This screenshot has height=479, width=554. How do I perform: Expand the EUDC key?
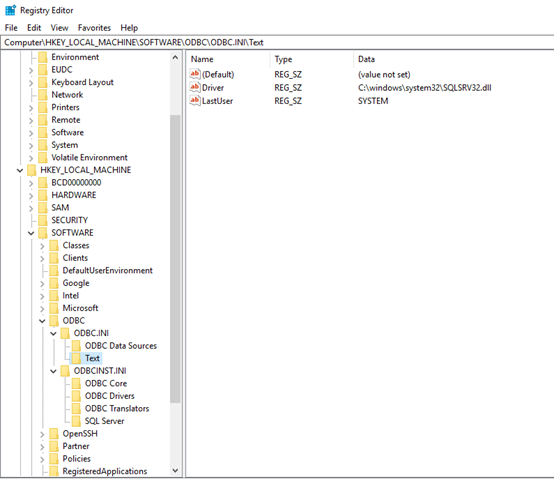31,70
